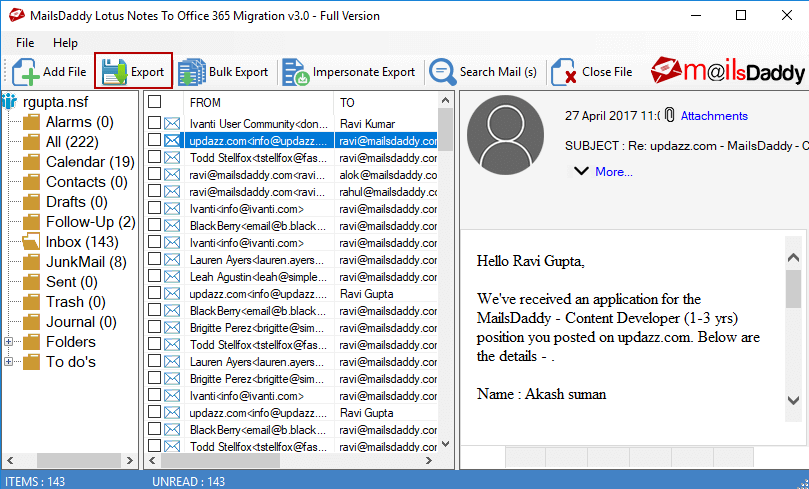809x489 pixels.
Task: Click the message body scrollbar thumb
Action: pos(793,289)
